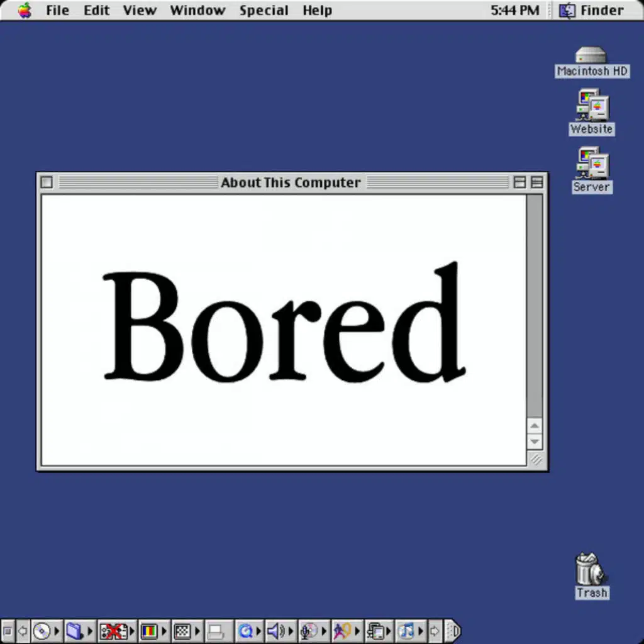The width and height of the screenshot is (644, 644).
Task: Click the Control Strip right scroll arrow
Action: tap(435, 631)
